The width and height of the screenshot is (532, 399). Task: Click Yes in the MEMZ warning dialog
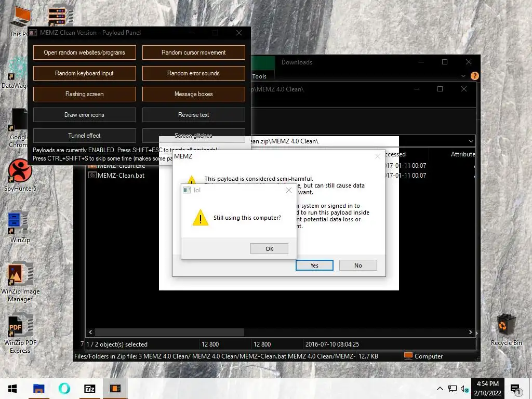(x=314, y=265)
